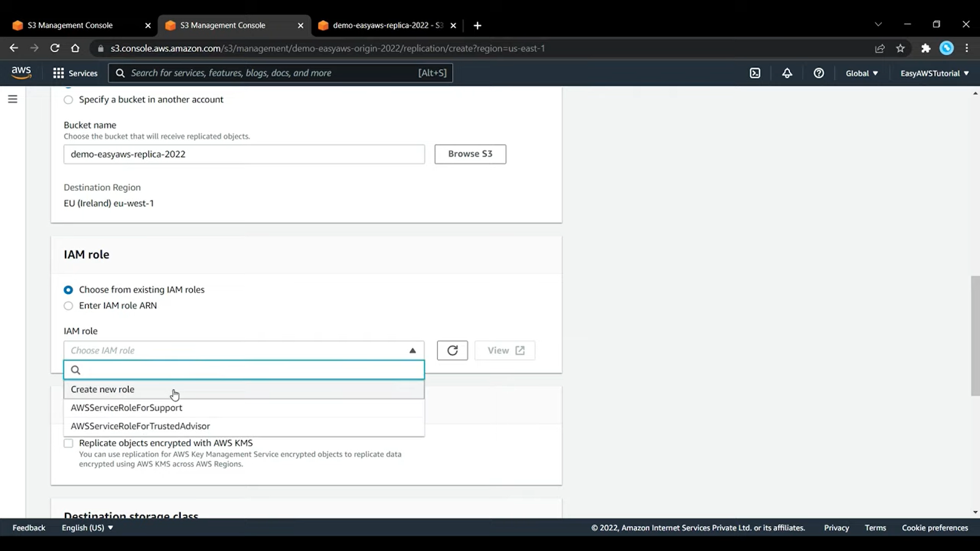Select Enter IAM role ARN option
Image resolution: width=980 pixels, height=551 pixels.
pos(69,305)
